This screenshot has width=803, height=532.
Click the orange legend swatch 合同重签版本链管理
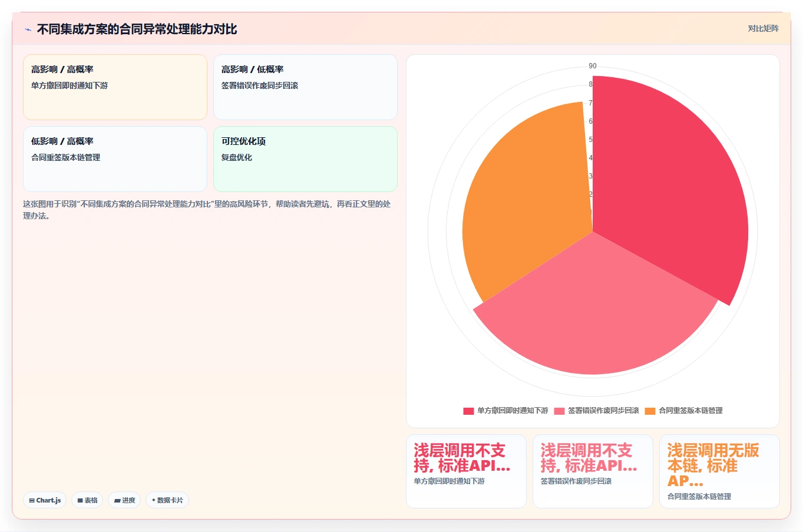point(650,411)
